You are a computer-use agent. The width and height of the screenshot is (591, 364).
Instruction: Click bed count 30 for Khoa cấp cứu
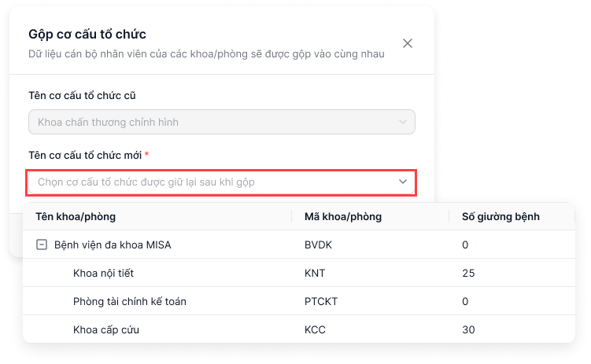468,329
